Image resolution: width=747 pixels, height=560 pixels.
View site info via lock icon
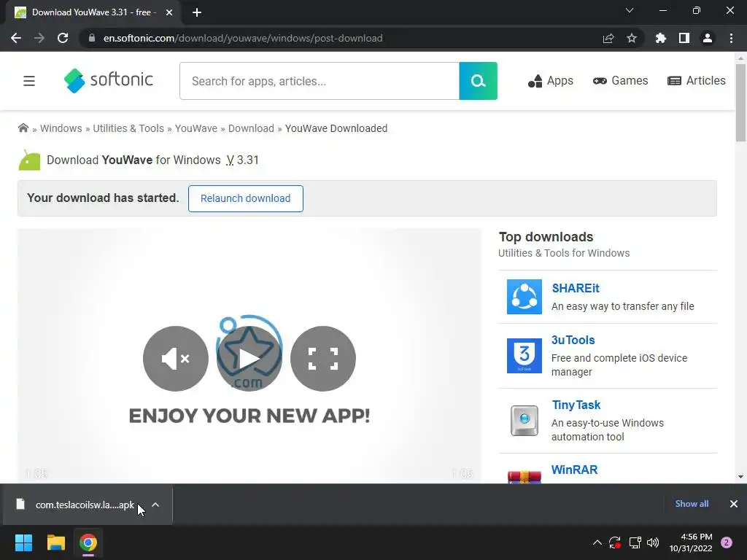pos(92,38)
